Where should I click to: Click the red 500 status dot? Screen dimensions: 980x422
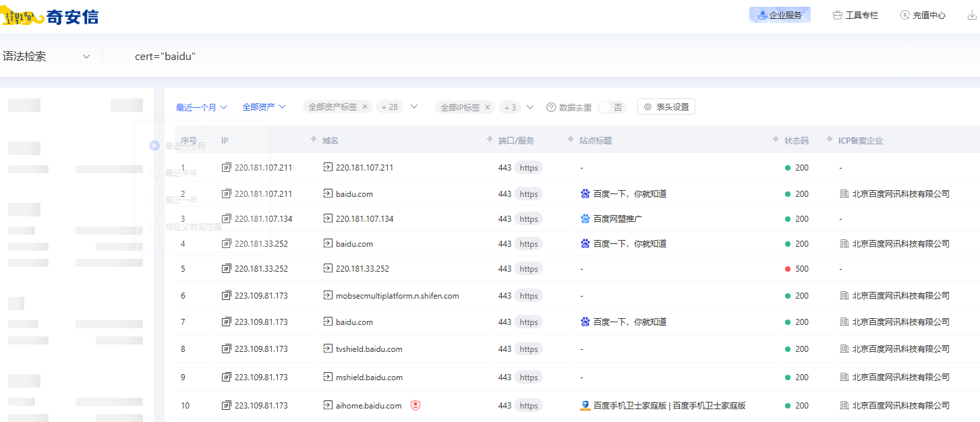point(788,268)
